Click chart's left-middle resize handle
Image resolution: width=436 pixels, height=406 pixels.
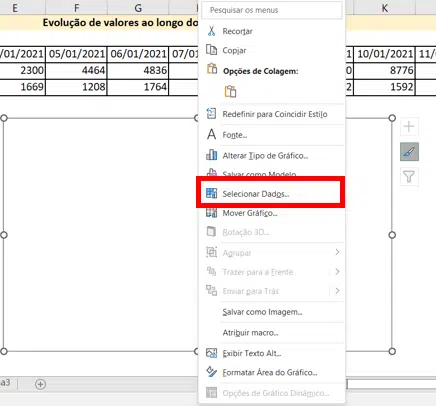[x=4, y=235]
